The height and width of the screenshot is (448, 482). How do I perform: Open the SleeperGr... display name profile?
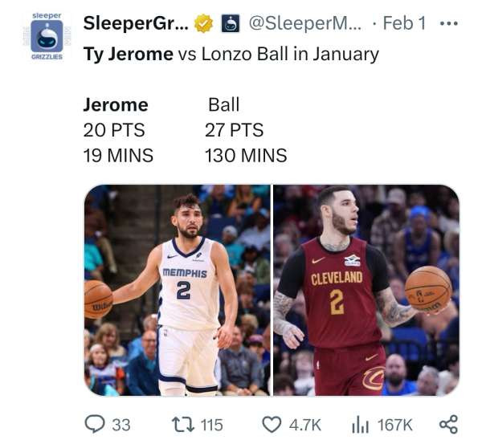pyautogui.click(x=136, y=24)
